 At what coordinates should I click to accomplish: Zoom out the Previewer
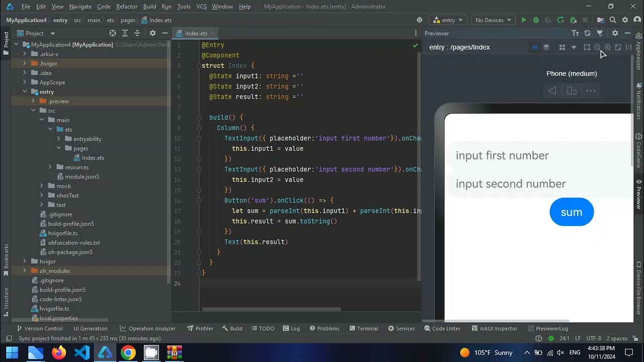point(597,47)
